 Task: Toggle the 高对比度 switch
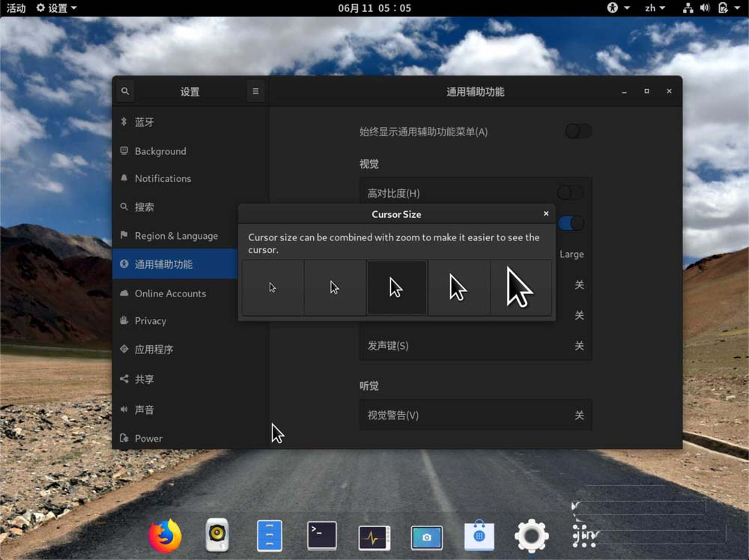pos(571,193)
